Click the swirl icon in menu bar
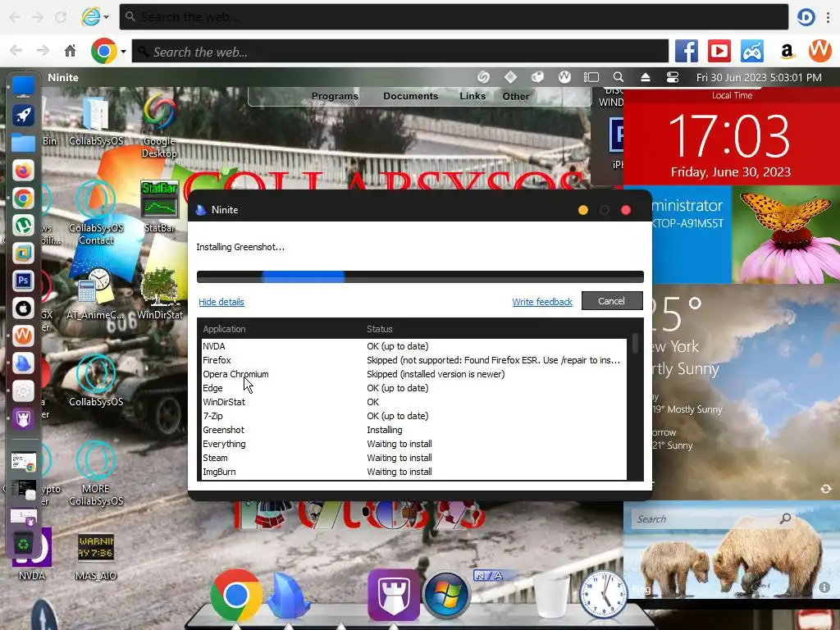 click(483, 77)
